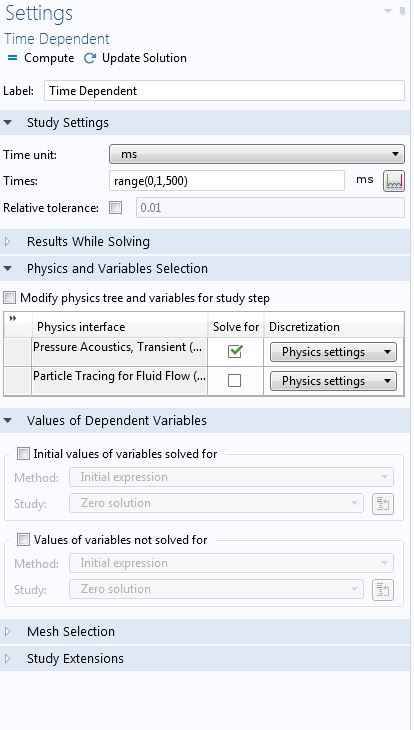
Task: Open the Time unit ms dropdown
Action: point(257,154)
